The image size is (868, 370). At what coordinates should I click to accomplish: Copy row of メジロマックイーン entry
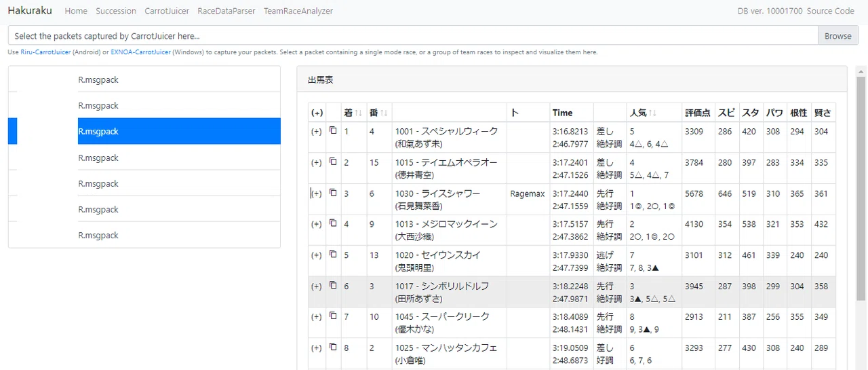pyautogui.click(x=333, y=223)
